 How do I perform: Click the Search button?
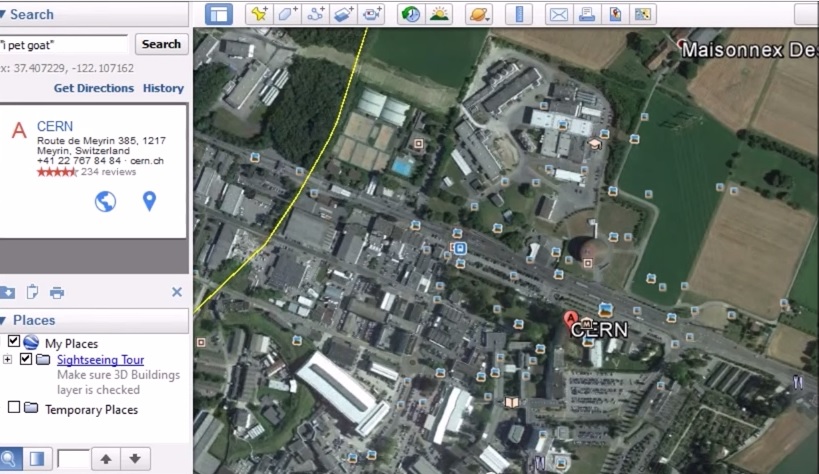[x=161, y=44]
